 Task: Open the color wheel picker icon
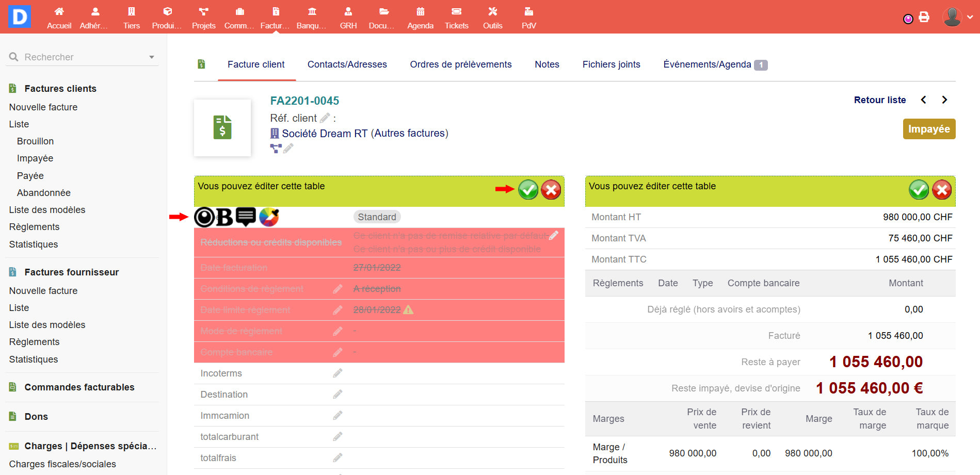(x=269, y=217)
